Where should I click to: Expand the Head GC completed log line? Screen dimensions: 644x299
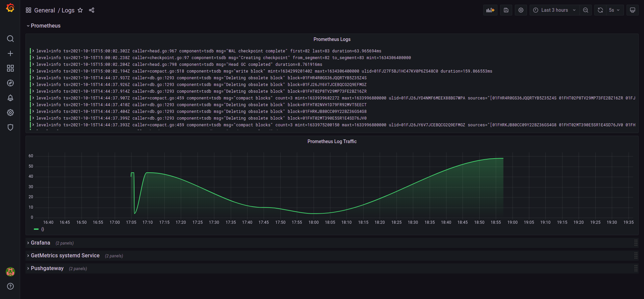(33, 65)
